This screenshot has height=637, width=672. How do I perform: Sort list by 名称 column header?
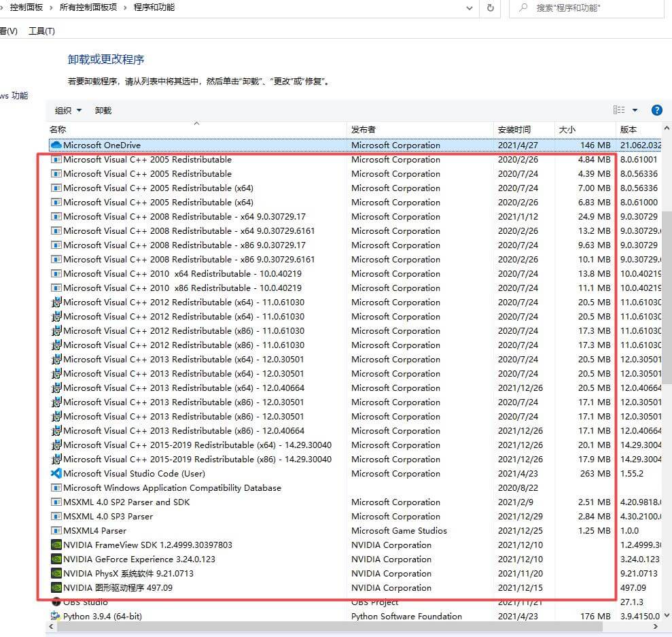pos(196,129)
